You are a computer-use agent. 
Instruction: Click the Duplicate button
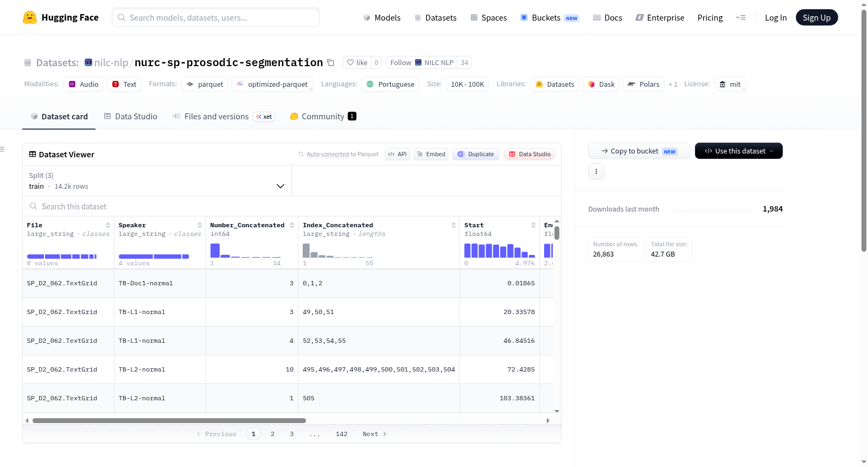click(476, 154)
